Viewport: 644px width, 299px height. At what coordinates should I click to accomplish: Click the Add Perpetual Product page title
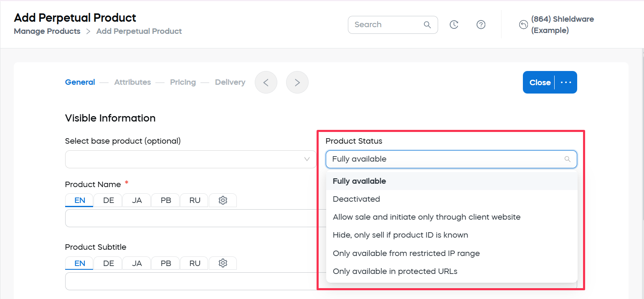75,18
